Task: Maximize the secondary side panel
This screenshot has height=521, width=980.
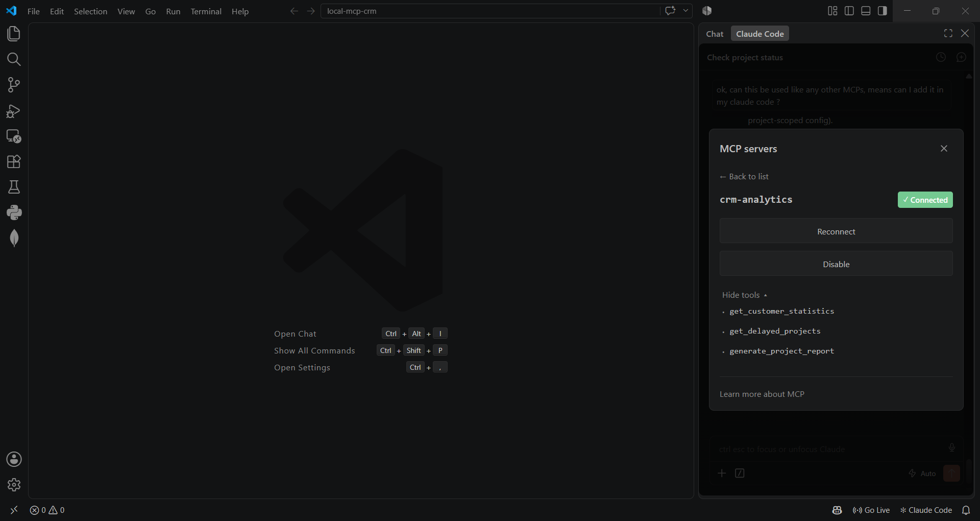Action: 948,33
